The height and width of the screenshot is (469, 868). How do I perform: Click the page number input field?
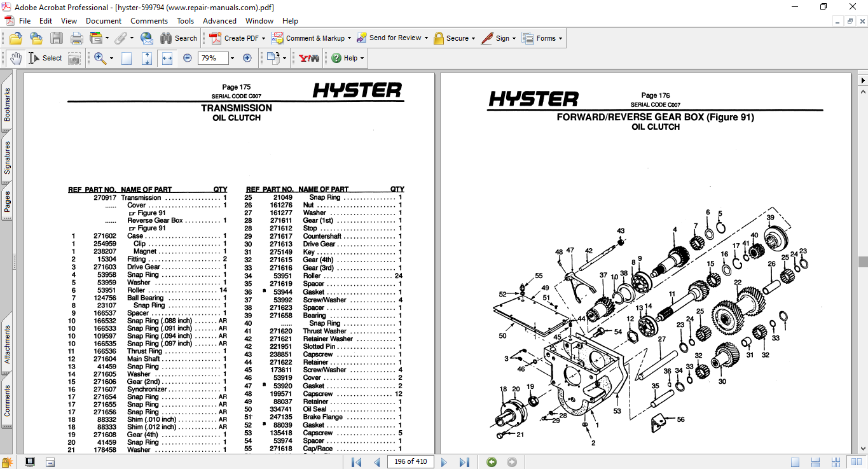coord(410,462)
